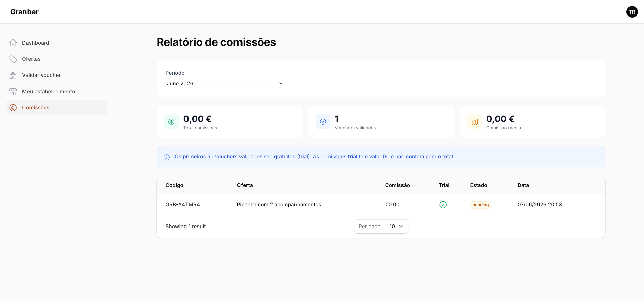The height and width of the screenshot is (301, 644).
Task: Open the Per page 10 dropdown
Action: coord(396,227)
